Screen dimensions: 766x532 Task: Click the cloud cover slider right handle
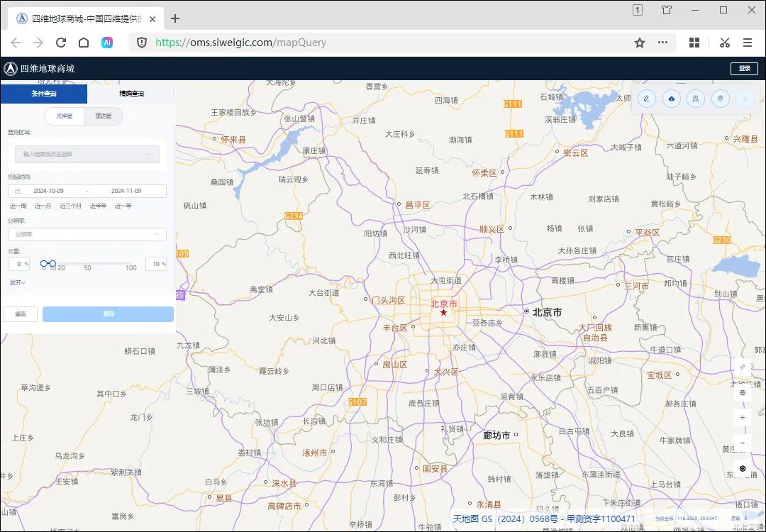[52, 263]
